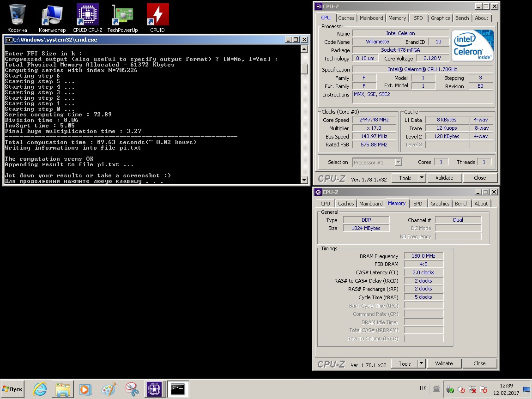The image size is (532, 399).
Task: Switch to Memory tab in top CPU-Z
Action: click(397, 18)
